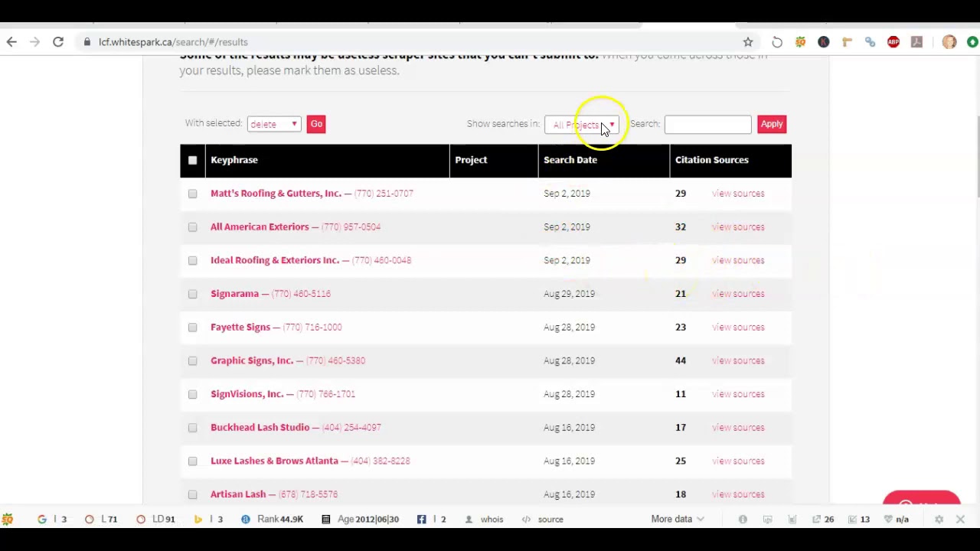Click the citation count 44 for Graphic Signs
This screenshot has width=980, height=551.
click(x=681, y=360)
